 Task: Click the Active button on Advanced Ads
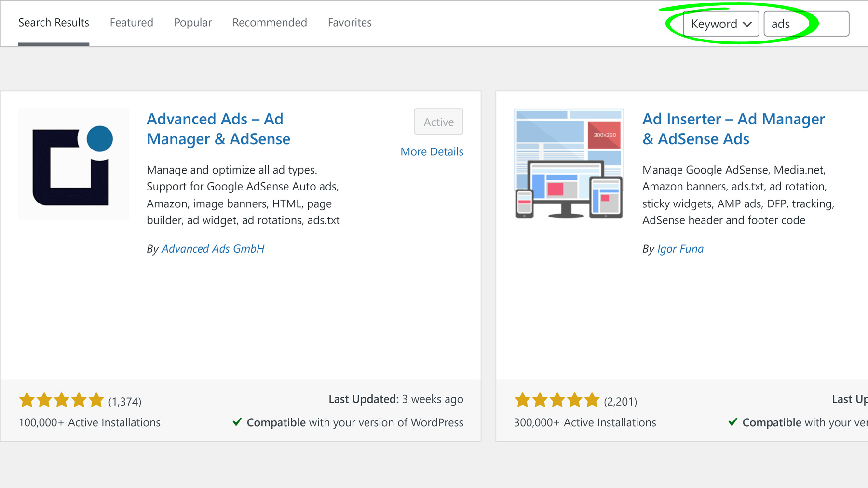click(438, 122)
